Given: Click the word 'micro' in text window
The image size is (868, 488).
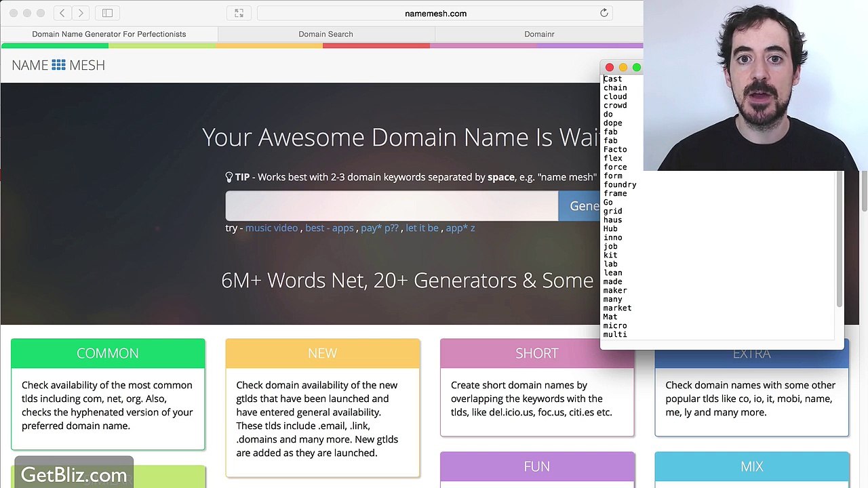Looking at the screenshot, I should [x=615, y=325].
